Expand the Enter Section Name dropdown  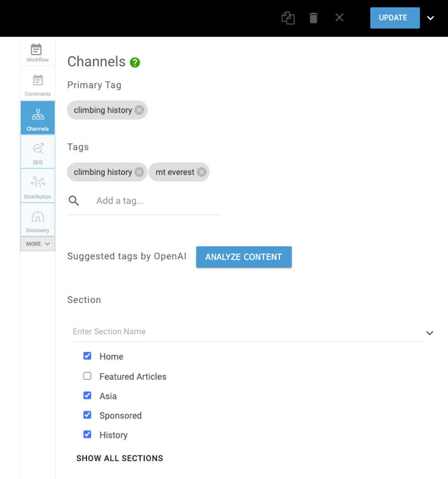[x=429, y=333]
